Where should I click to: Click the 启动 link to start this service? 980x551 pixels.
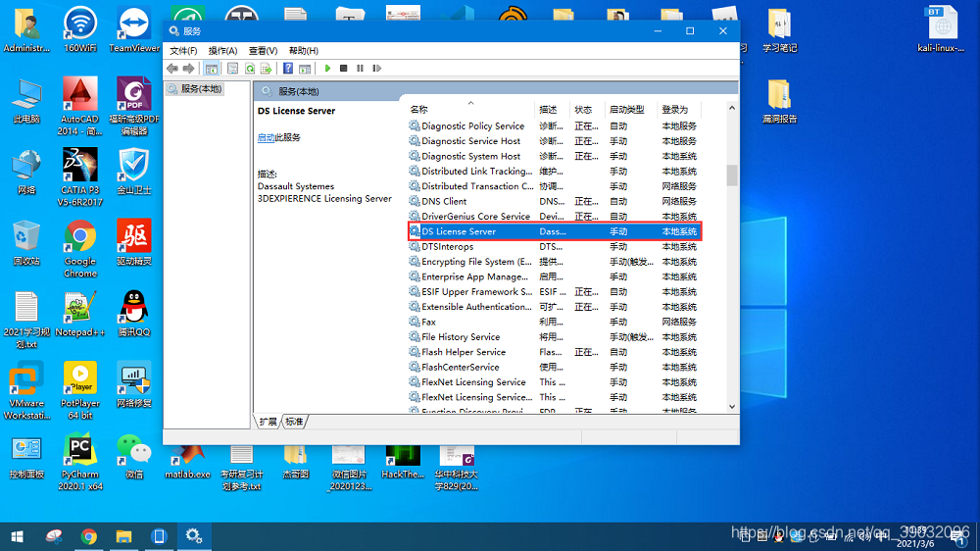(266, 138)
